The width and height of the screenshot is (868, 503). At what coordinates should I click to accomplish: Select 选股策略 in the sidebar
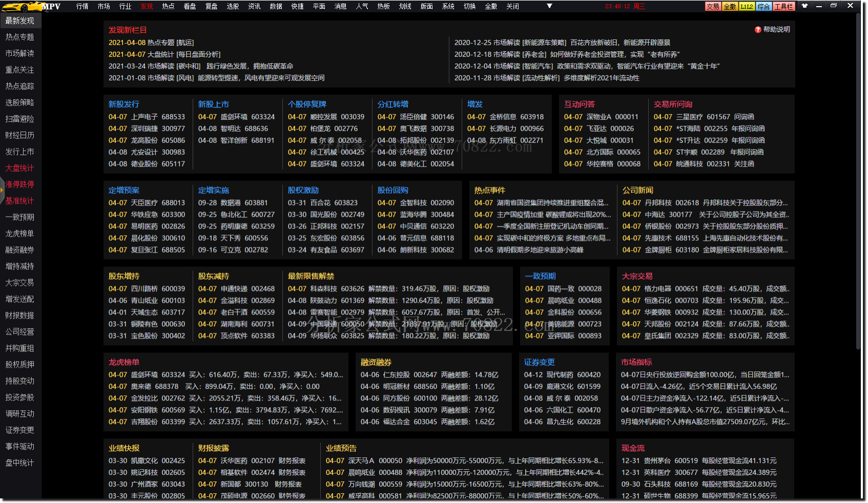coord(20,102)
